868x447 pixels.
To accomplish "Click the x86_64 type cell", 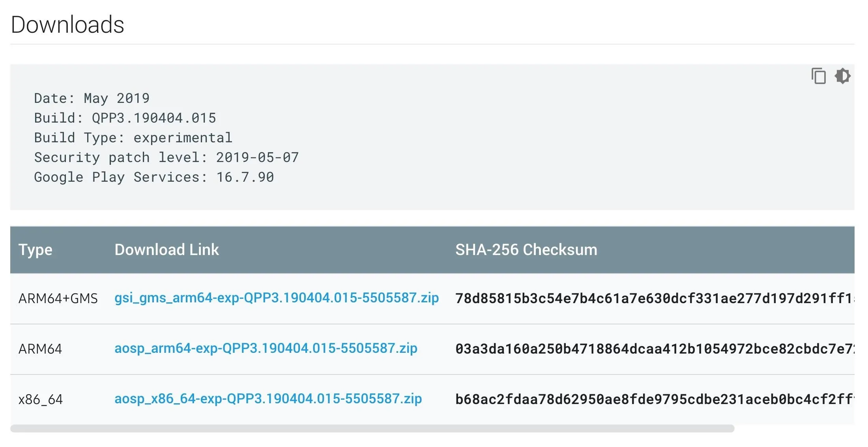I will (41, 400).
